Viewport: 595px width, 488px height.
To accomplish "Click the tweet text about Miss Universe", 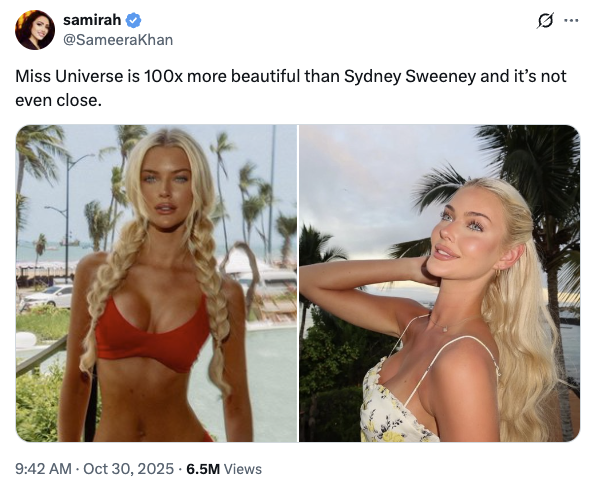I will 291,88.
